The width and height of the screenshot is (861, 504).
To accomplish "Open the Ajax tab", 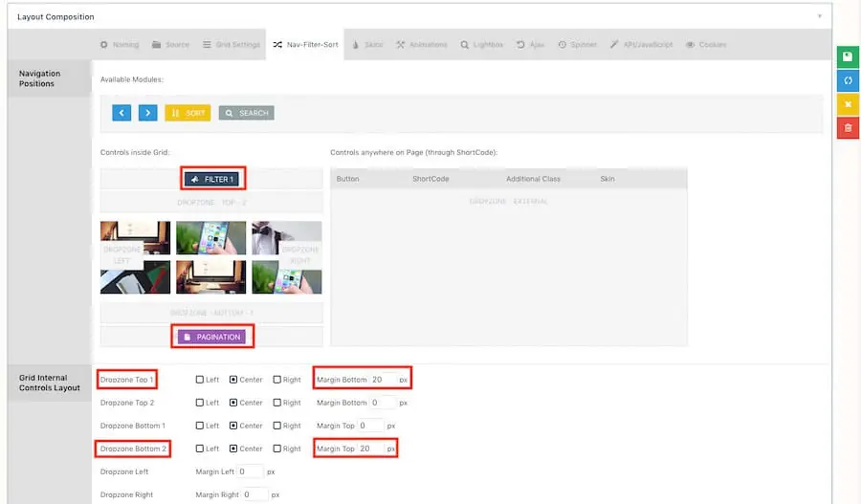I will (x=530, y=44).
